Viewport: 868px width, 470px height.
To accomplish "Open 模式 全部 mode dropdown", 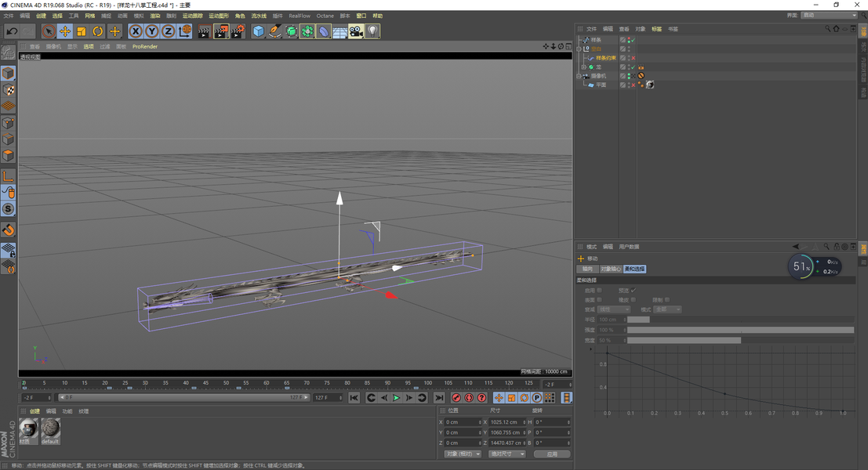I will [x=667, y=309].
